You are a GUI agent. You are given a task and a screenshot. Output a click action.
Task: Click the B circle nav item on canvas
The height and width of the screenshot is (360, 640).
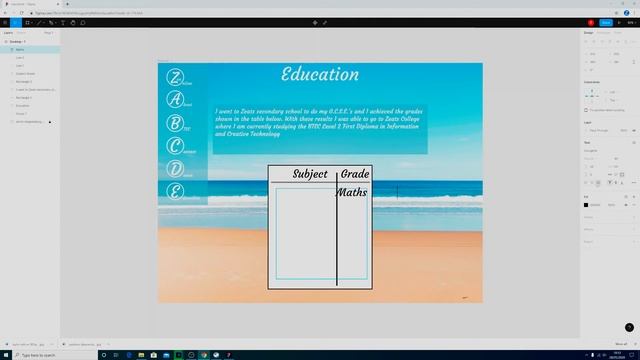(175, 123)
